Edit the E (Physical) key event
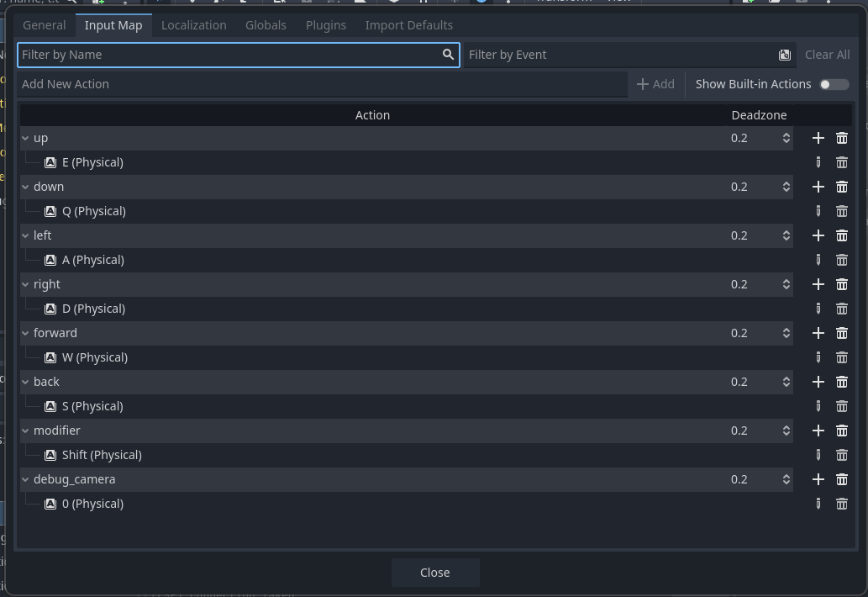 [818, 162]
